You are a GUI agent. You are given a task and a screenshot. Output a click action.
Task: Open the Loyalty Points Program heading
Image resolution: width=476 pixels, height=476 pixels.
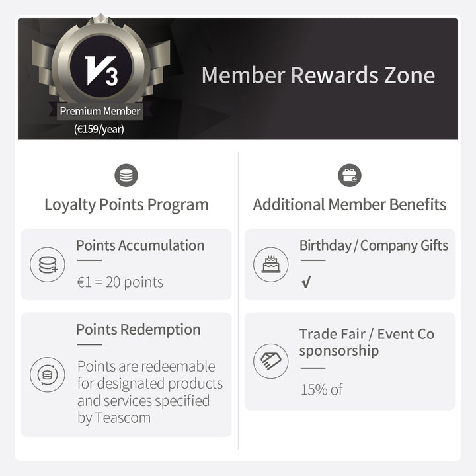click(x=126, y=204)
